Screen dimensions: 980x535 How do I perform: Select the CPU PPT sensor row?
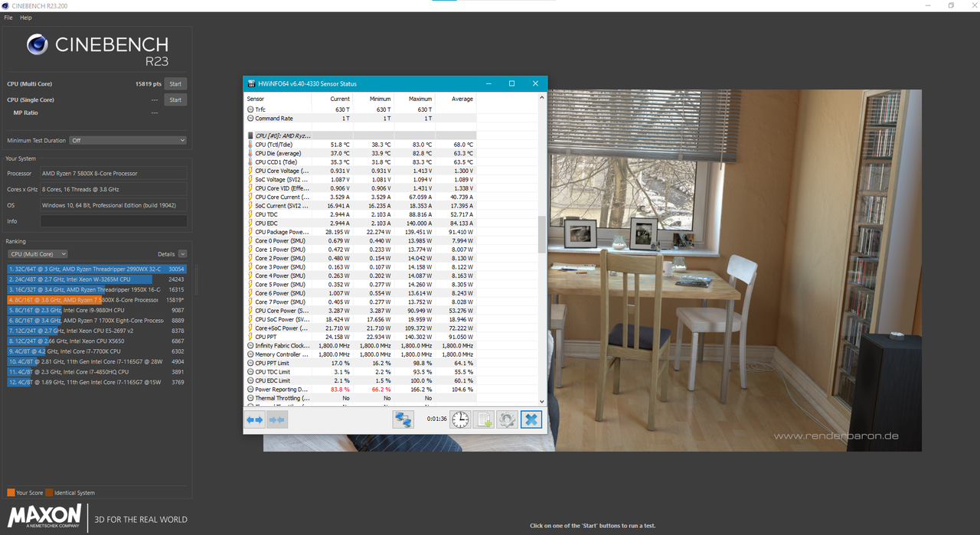pyautogui.click(x=361, y=337)
